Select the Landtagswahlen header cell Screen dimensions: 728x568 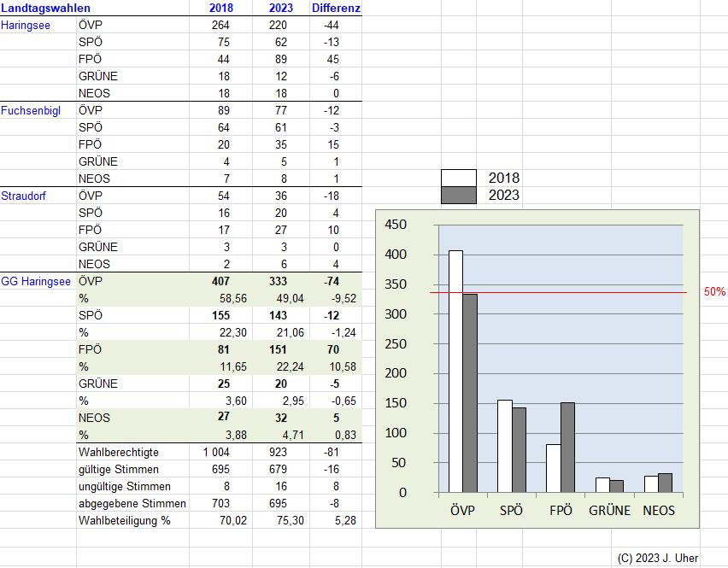46,8
